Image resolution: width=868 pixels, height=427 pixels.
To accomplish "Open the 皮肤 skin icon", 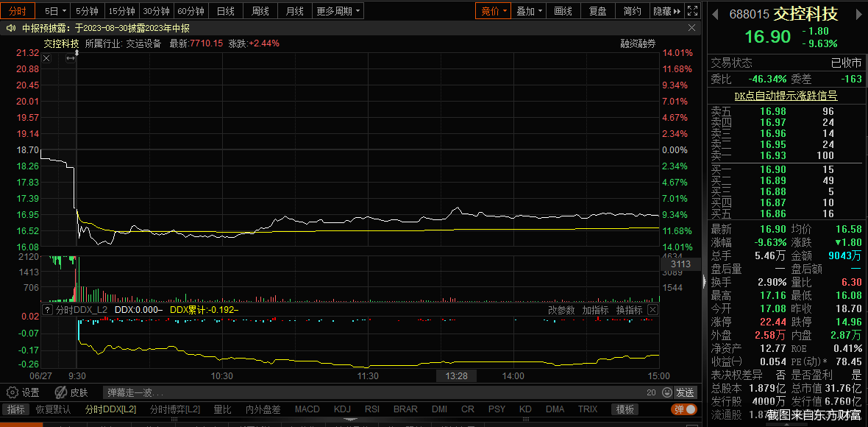I will (61, 392).
